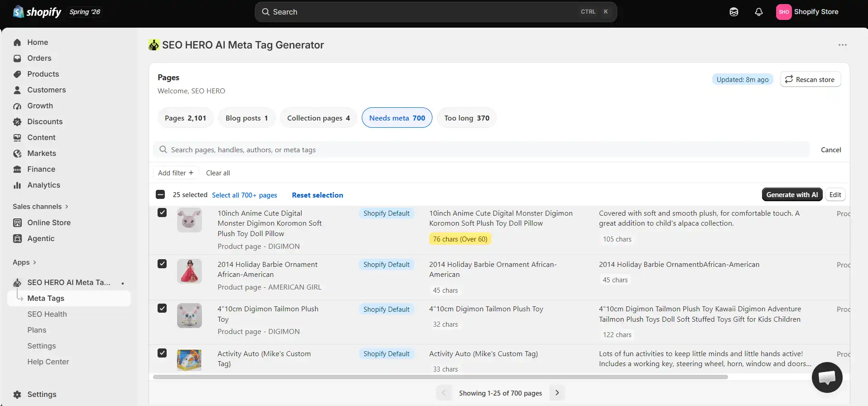868x406 pixels.
Task: Click the Analytics bar chart icon
Action: click(x=17, y=185)
